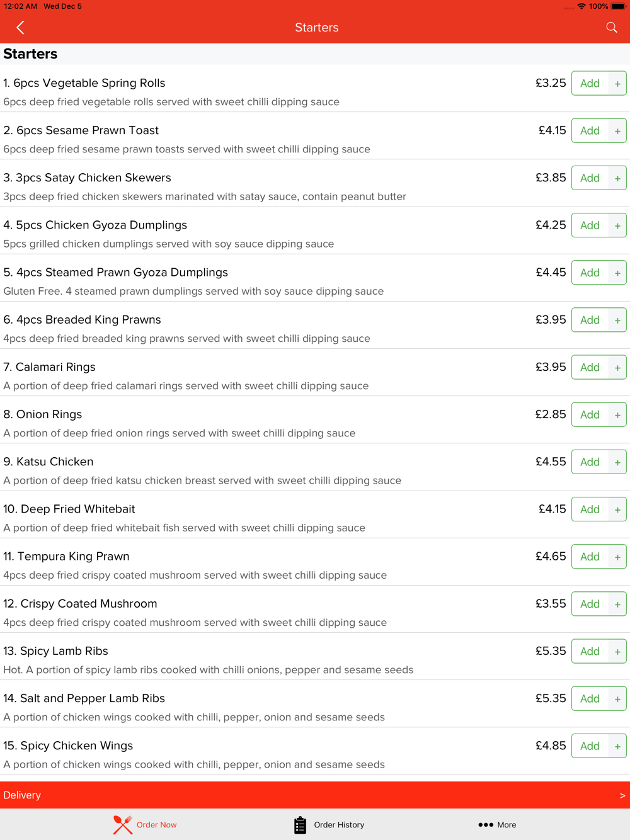Open the search magnifier icon

[x=612, y=27]
